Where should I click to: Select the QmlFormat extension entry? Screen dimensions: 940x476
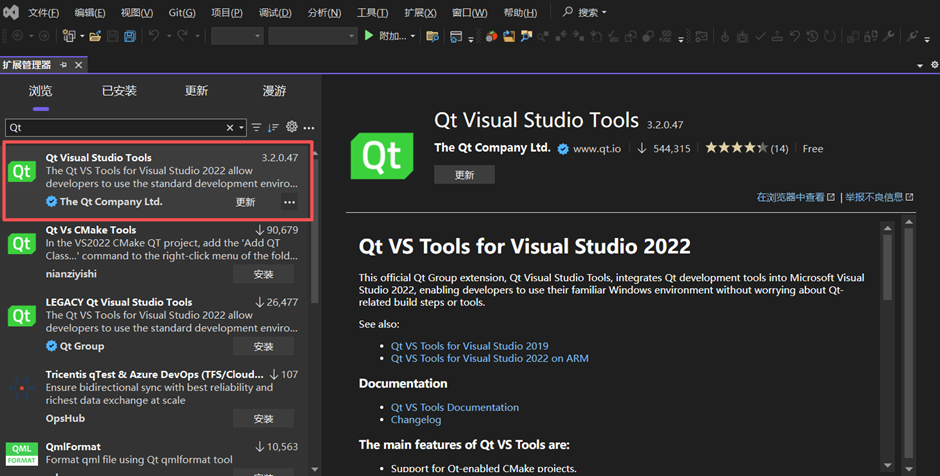[x=157, y=456]
